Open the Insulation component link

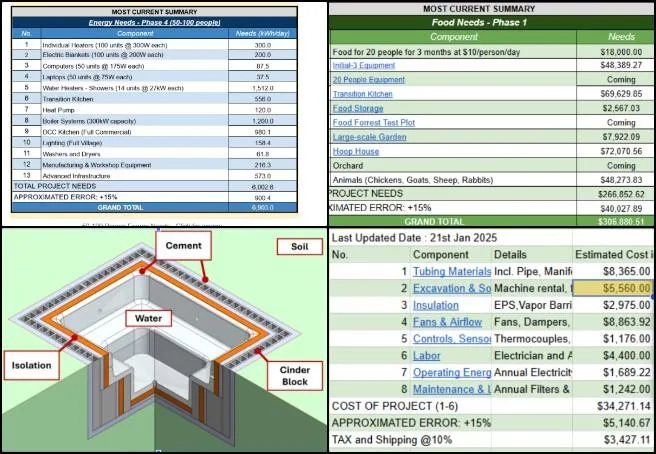click(x=436, y=305)
